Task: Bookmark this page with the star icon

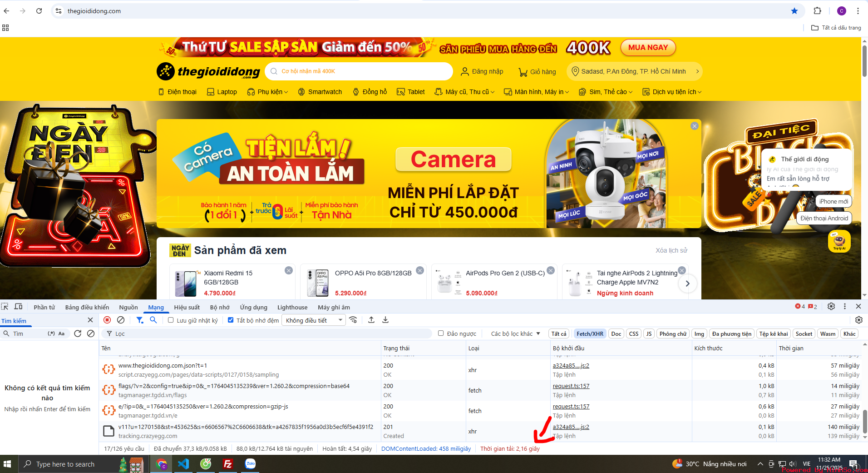Action: (794, 11)
